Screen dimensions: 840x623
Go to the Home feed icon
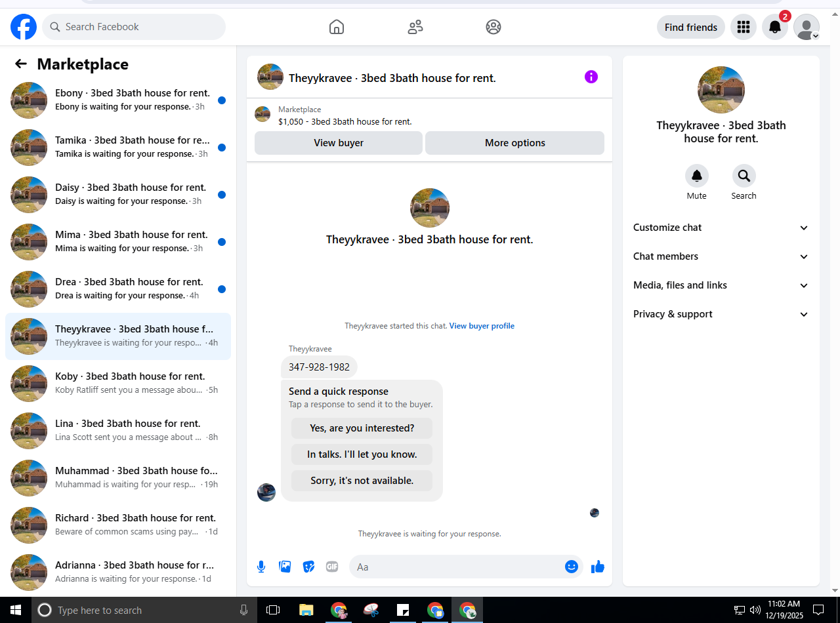[x=337, y=27]
